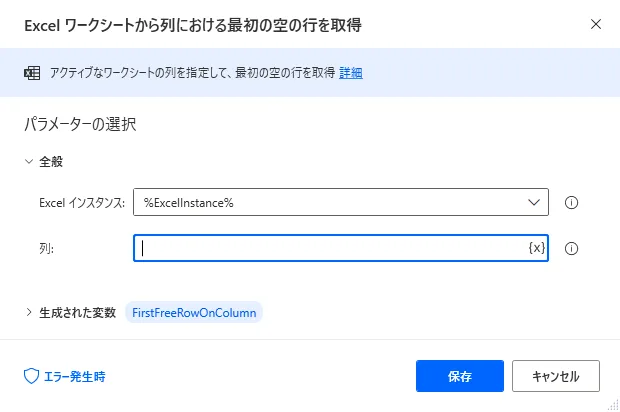Click the Excel icon in the info banner

pos(30,73)
